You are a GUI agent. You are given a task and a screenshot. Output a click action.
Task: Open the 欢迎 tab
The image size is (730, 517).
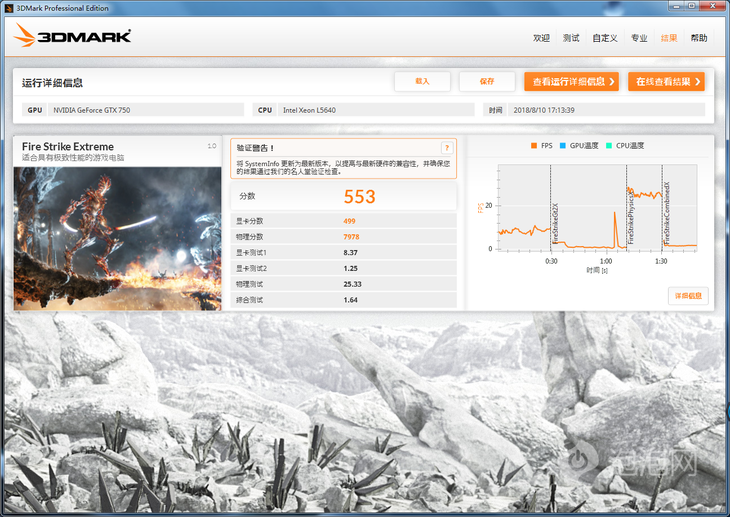(x=541, y=38)
